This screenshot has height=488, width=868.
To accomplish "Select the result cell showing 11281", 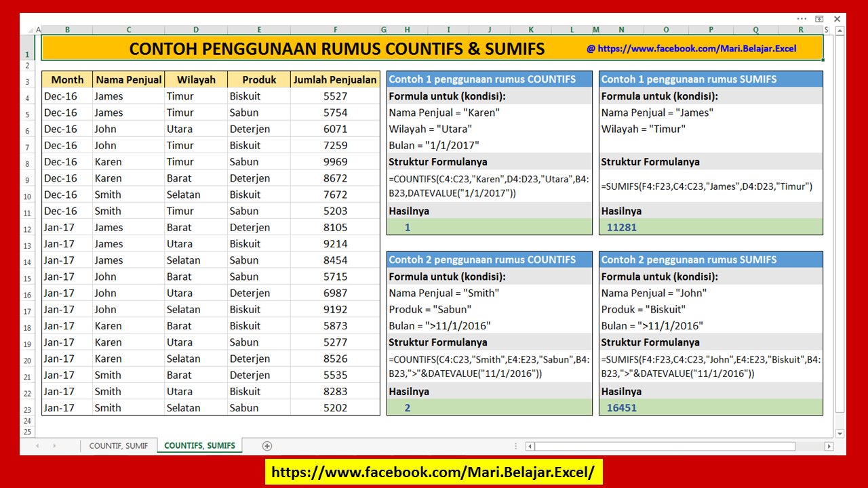I will (711, 227).
